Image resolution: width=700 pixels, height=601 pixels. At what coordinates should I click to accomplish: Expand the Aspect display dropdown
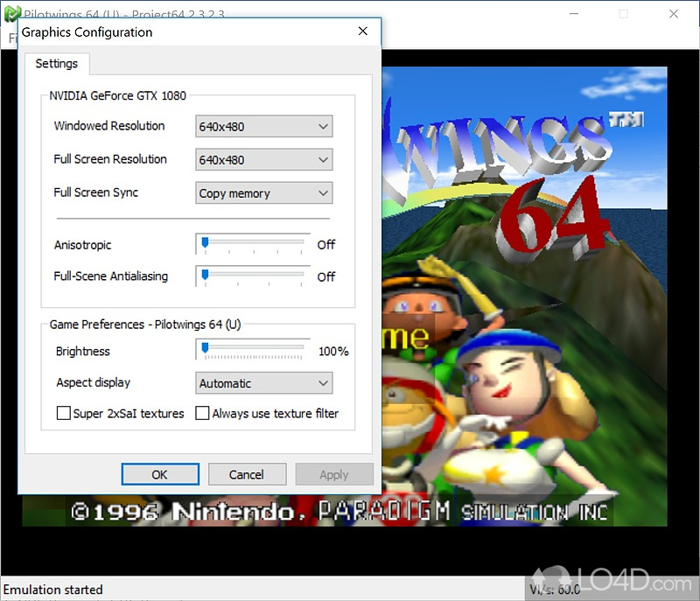(263, 383)
